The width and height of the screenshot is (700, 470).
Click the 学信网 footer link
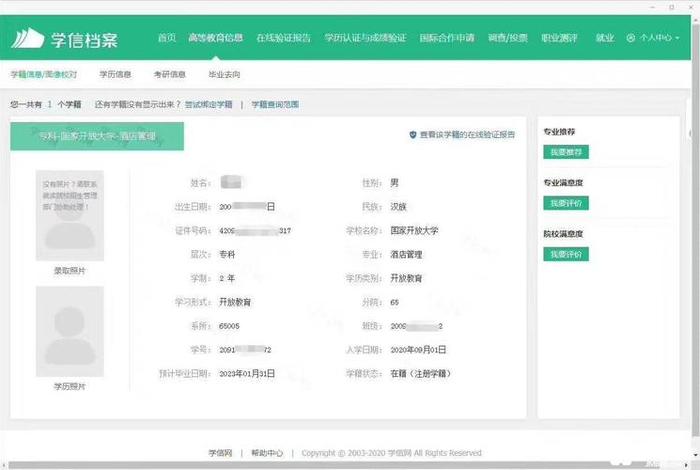(x=220, y=453)
